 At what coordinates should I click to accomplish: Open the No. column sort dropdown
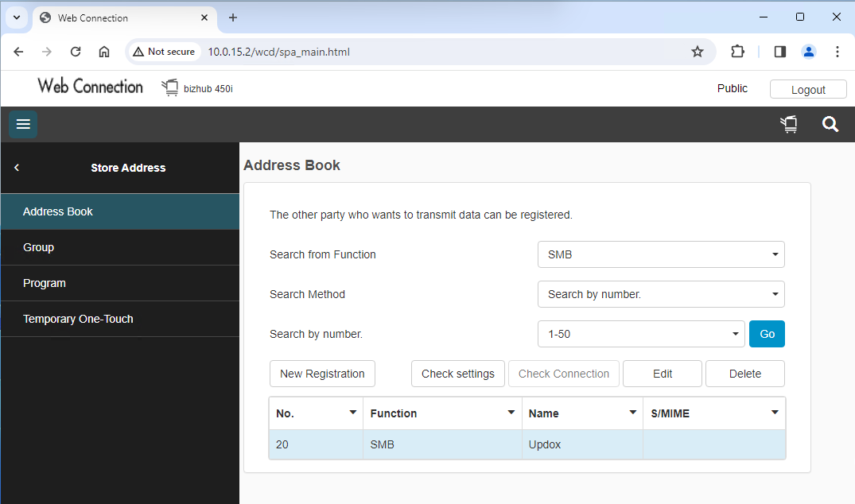pos(352,413)
